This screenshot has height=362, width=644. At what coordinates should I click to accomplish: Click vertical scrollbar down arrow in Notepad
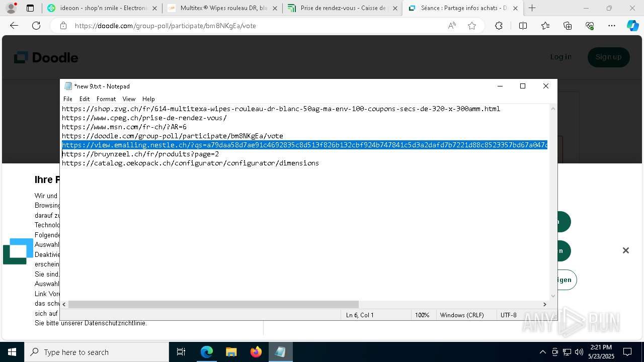[x=553, y=296]
